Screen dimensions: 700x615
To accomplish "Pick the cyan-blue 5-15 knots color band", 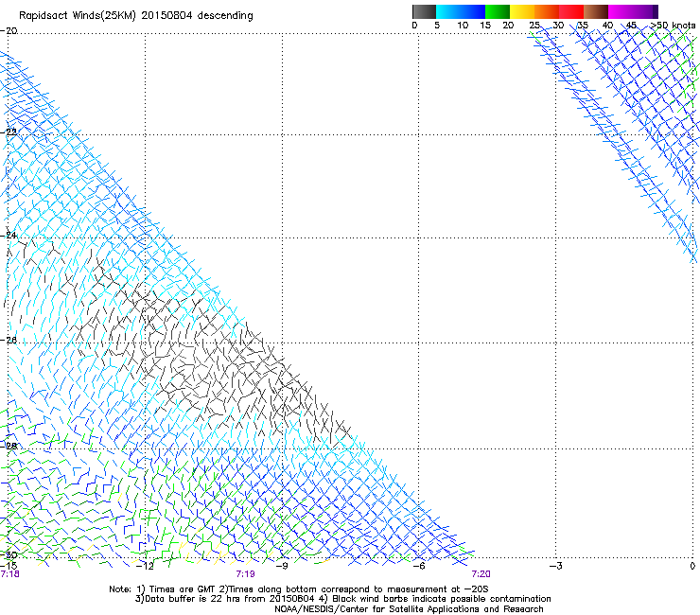I will 461,11.
